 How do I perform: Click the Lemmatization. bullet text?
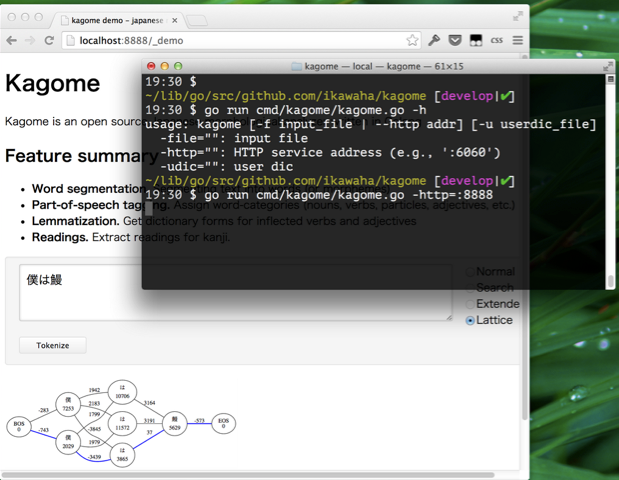tap(75, 221)
